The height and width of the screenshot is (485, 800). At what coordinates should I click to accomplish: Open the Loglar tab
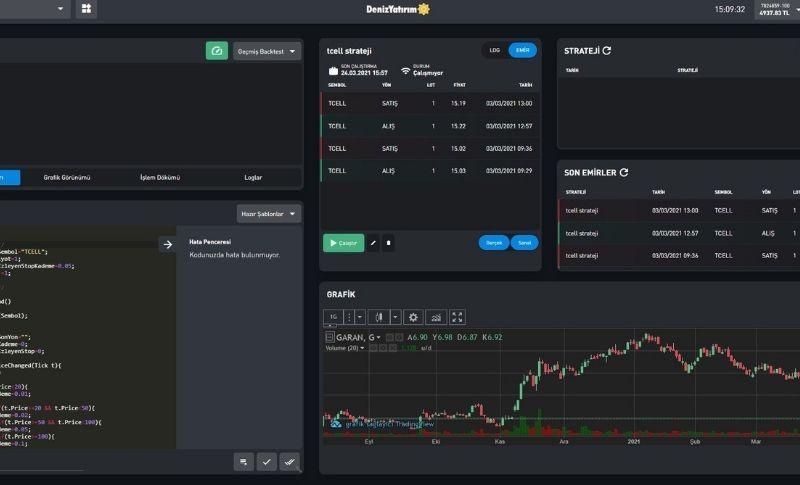click(253, 177)
